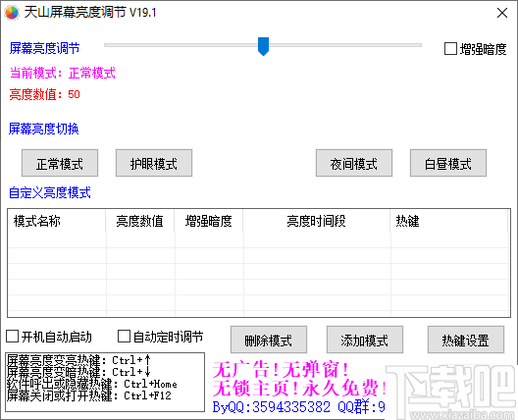Choose 白昼模式 button
Image resolution: width=518 pixels, height=420 pixels.
448,163
